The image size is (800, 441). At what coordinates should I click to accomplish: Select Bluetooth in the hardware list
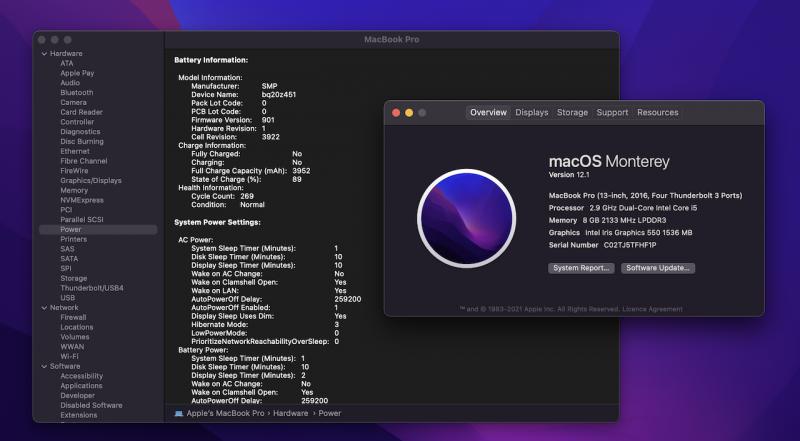[77, 92]
